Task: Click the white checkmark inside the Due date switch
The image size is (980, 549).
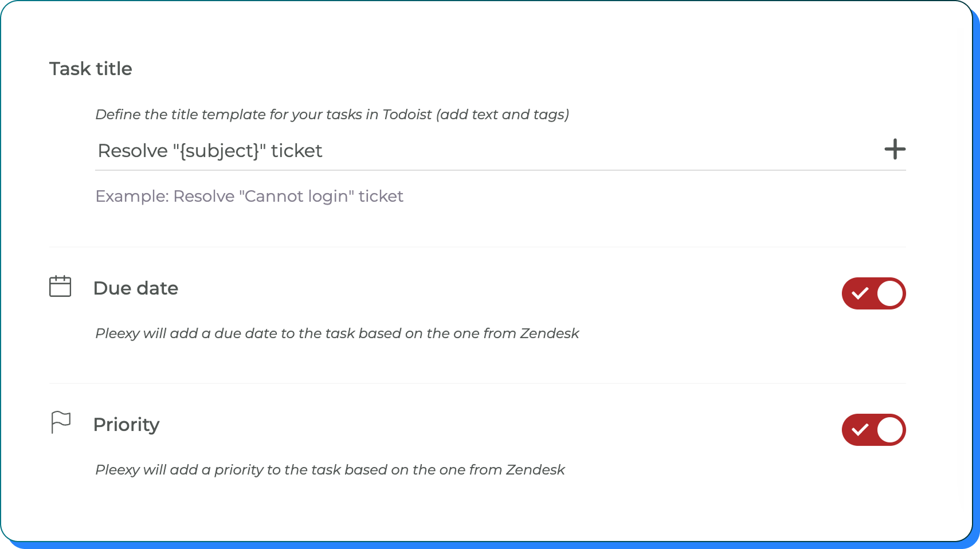Action: (861, 293)
